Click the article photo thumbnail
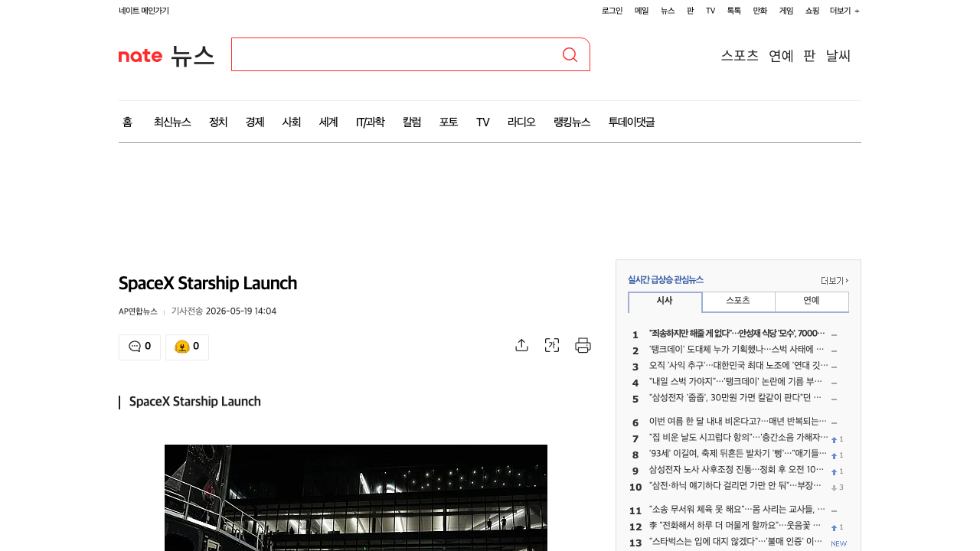980x551 pixels. [356, 497]
